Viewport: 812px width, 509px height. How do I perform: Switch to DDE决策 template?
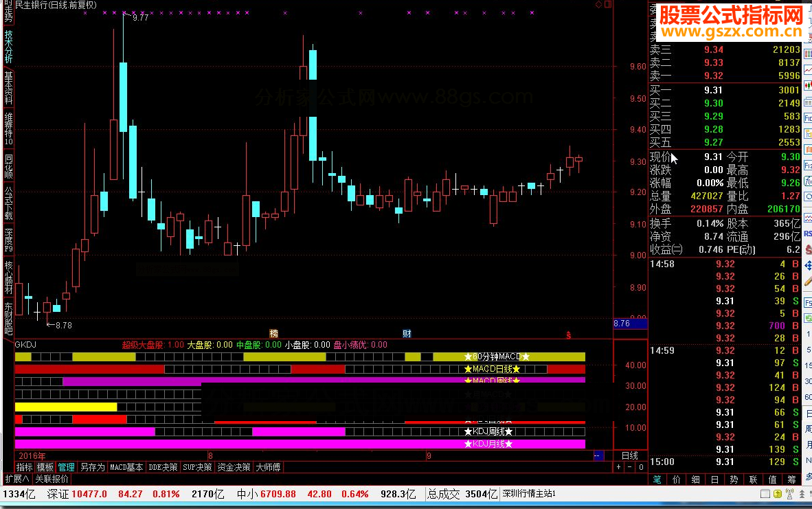[x=163, y=467]
